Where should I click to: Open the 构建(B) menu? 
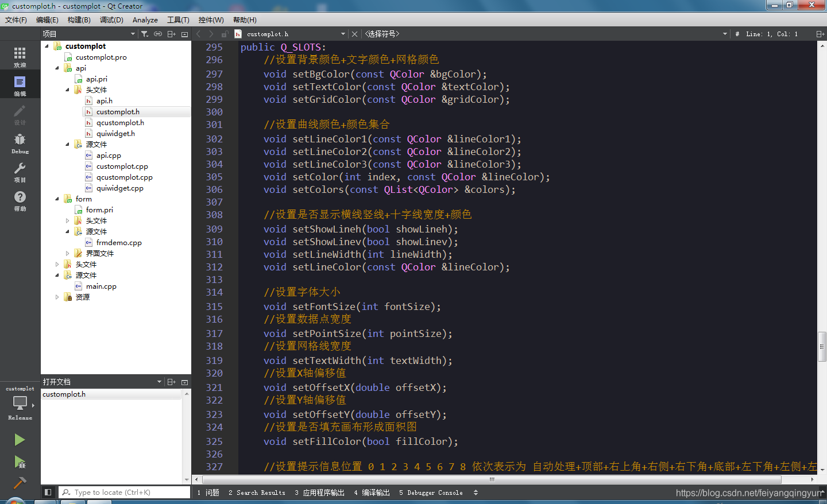click(79, 20)
